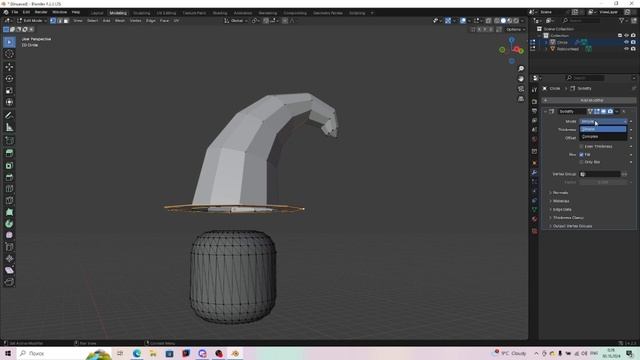Switch to the Sculpting workspace tab

point(141,13)
